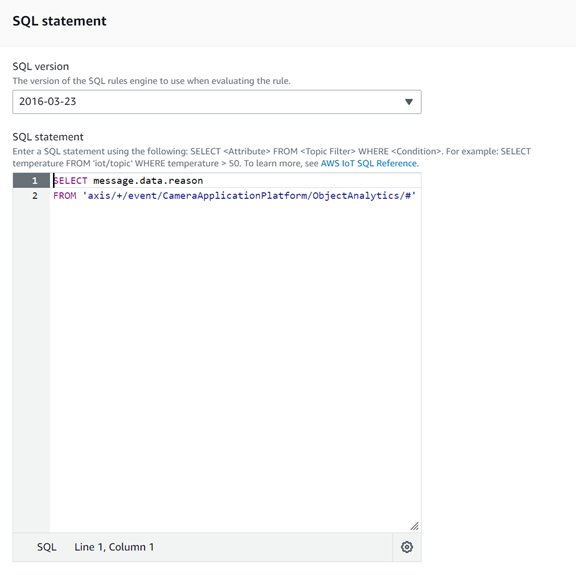Click the SQL language label in status bar
Viewport: 576px width, 575px height.
click(x=47, y=547)
